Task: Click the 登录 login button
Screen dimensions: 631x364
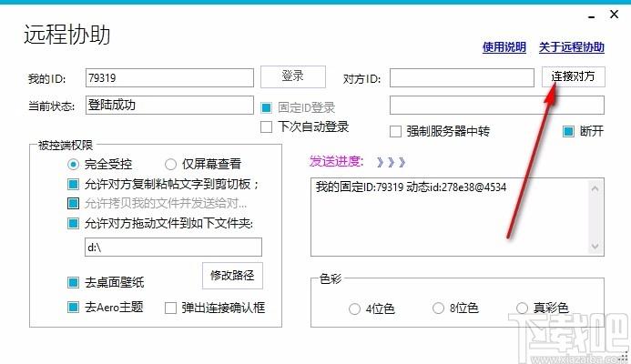Action: pyautogui.click(x=293, y=76)
